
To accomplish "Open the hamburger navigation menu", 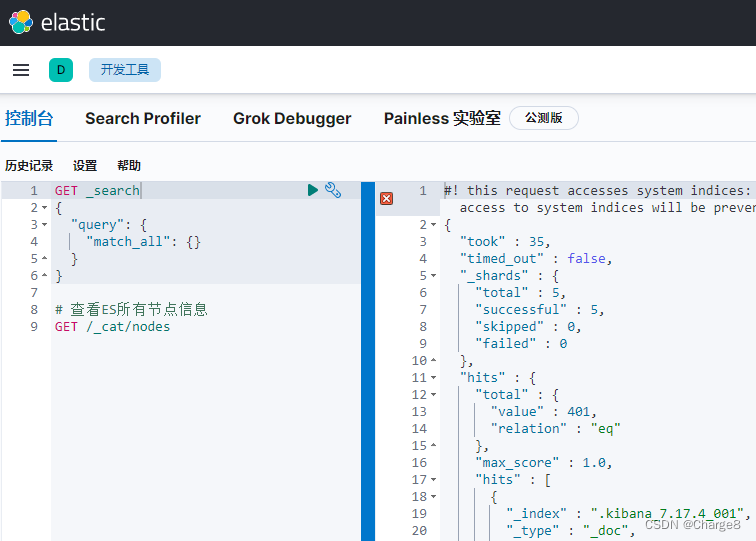I will (21, 70).
